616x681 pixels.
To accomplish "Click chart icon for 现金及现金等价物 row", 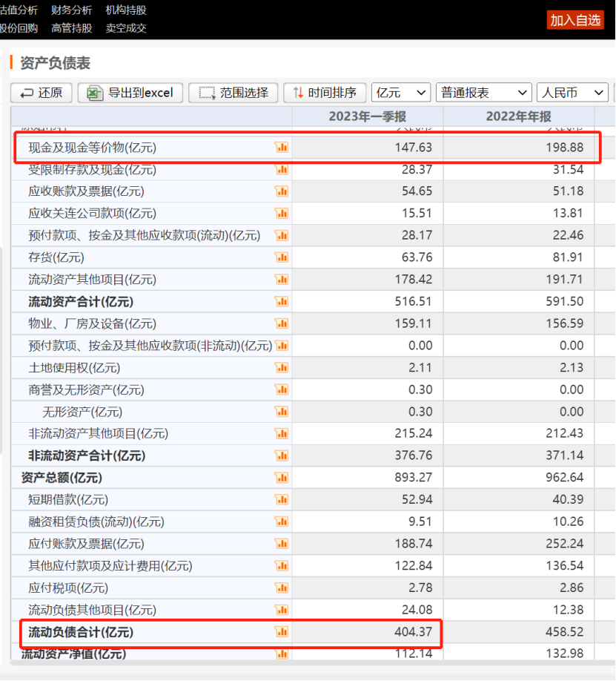I will pos(282,148).
